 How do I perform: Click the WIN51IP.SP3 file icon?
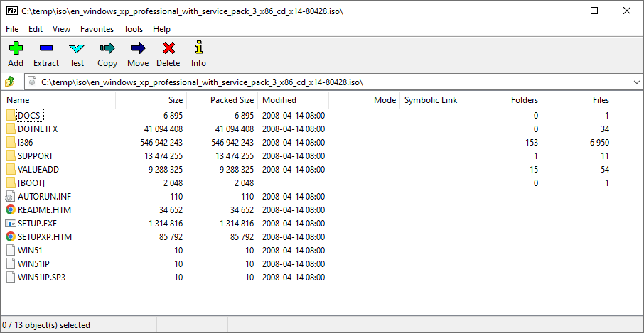tap(11, 278)
